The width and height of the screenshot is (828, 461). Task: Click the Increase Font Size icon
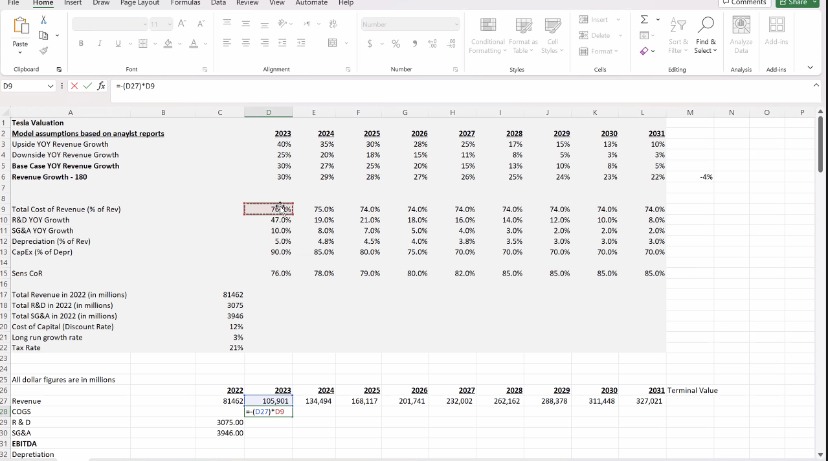click(x=182, y=24)
